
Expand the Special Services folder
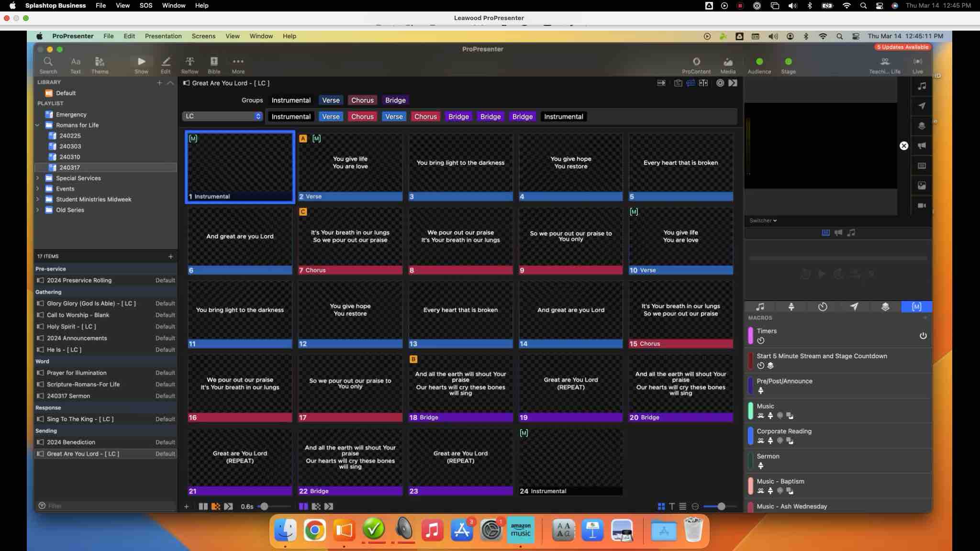[38, 178]
